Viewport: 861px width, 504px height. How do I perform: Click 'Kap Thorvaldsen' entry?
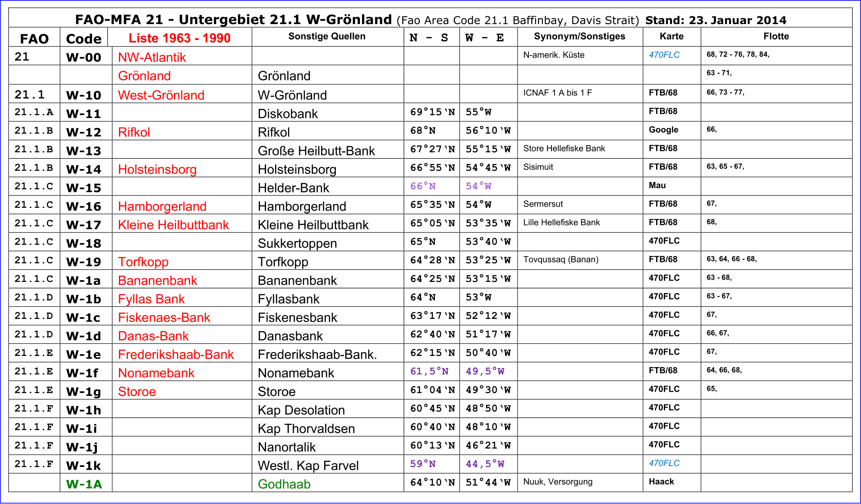coord(306,428)
